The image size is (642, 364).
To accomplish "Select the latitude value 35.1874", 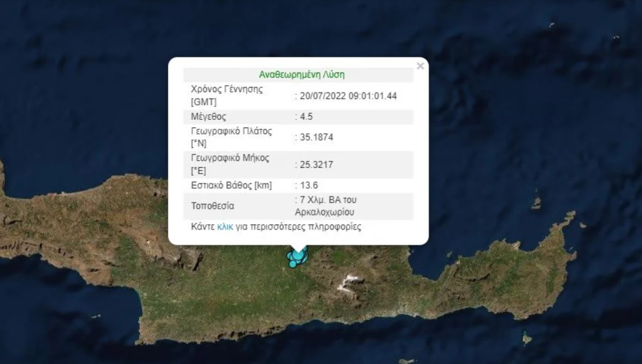I will (316, 137).
